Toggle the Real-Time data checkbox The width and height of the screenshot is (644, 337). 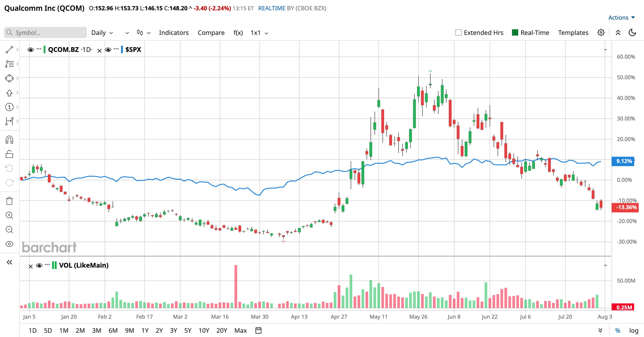pyautogui.click(x=515, y=32)
